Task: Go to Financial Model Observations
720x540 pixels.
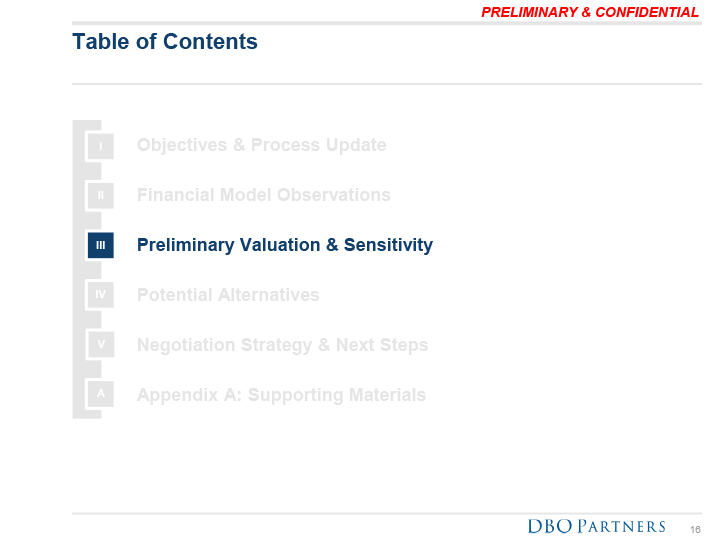Action: pos(263,195)
